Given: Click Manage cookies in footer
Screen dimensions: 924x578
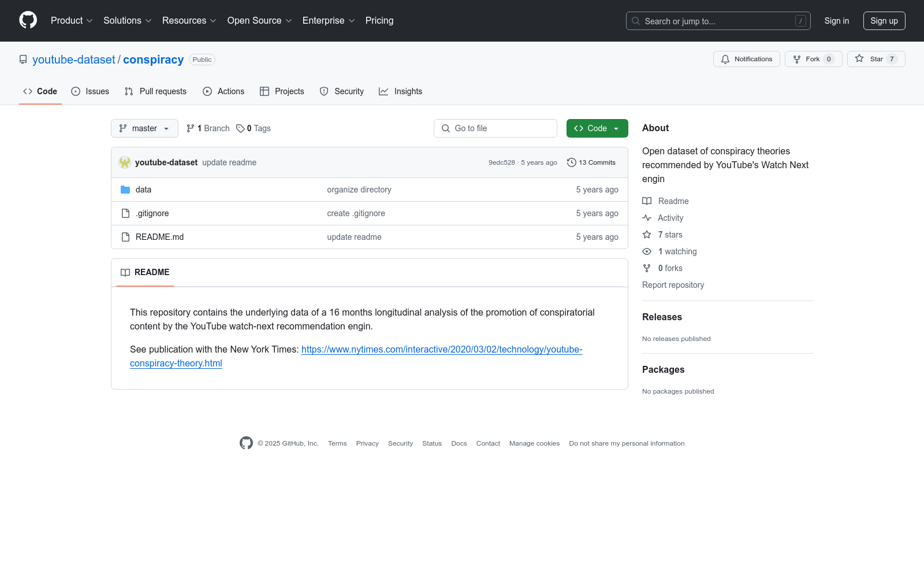Looking at the screenshot, I should click(534, 443).
